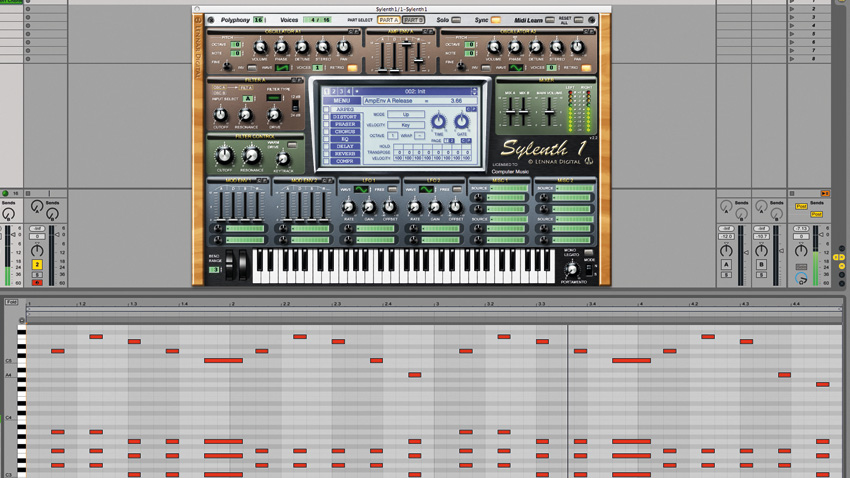Viewport: 850px width, 478px height.
Task: Toggle Oscillator A1 Invert switch
Action: point(252,68)
